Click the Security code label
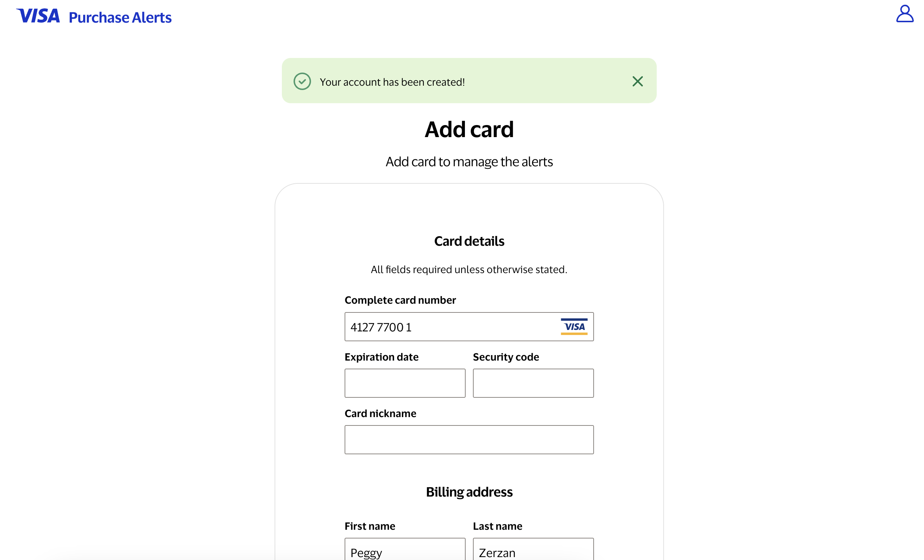 (505, 357)
